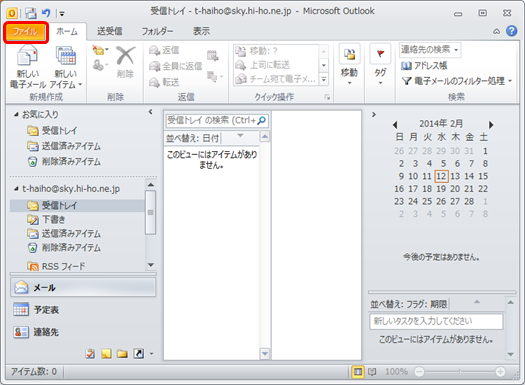Open Shortcuts icon in navigation pane
The width and height of the screenshot is (525, 385).
(139, 354)
